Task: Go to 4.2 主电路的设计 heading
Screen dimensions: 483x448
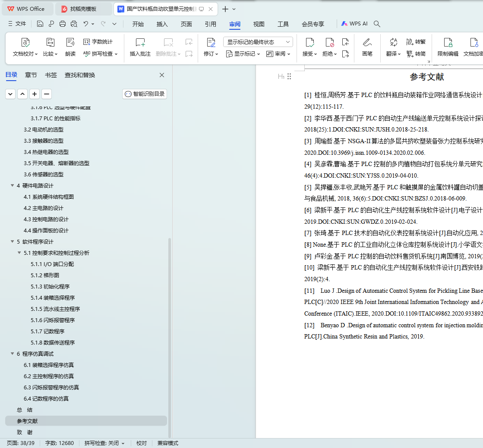Action: click(x=44, y=208)
